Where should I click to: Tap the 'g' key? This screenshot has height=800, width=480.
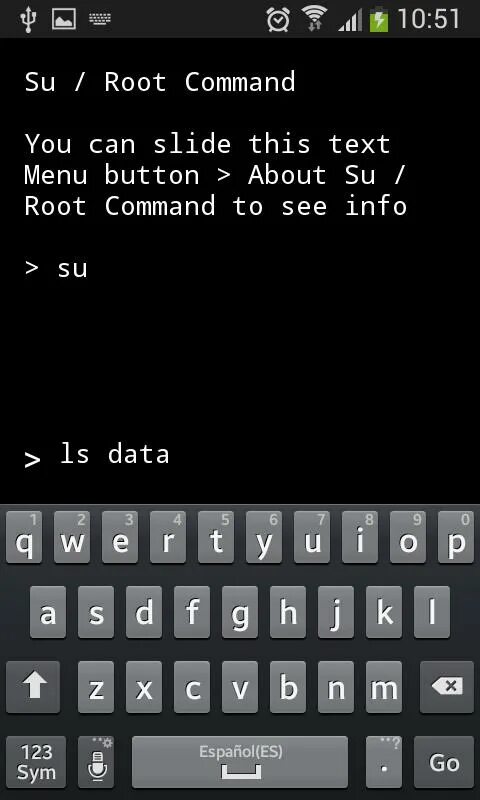(x=240, y=612)
